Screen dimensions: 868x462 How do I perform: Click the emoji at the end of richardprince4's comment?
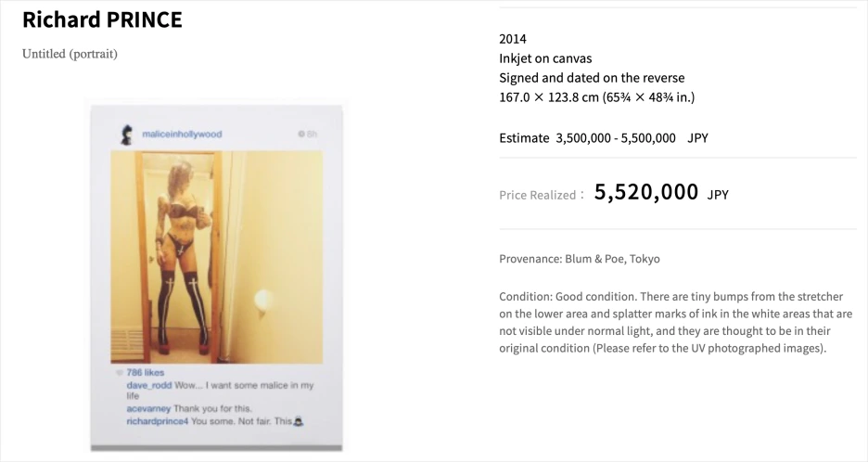(299, 421)
